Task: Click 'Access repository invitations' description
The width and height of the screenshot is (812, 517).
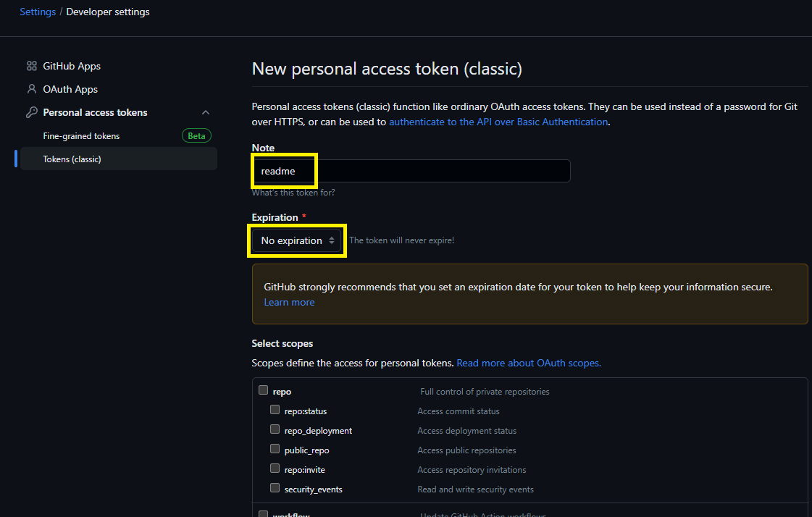Action: pyautogui.click(x=472, y=470)
